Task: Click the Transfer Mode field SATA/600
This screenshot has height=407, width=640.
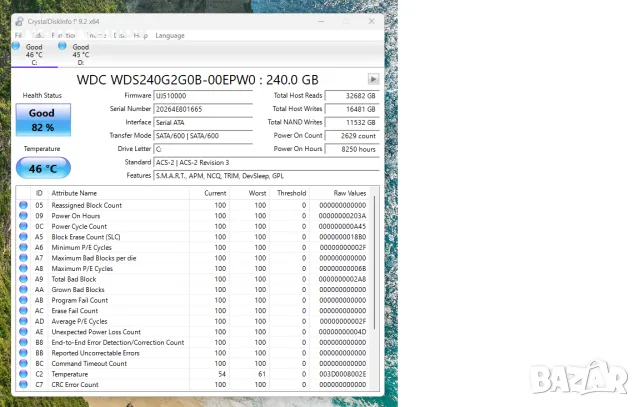Action: click(203, 136)
